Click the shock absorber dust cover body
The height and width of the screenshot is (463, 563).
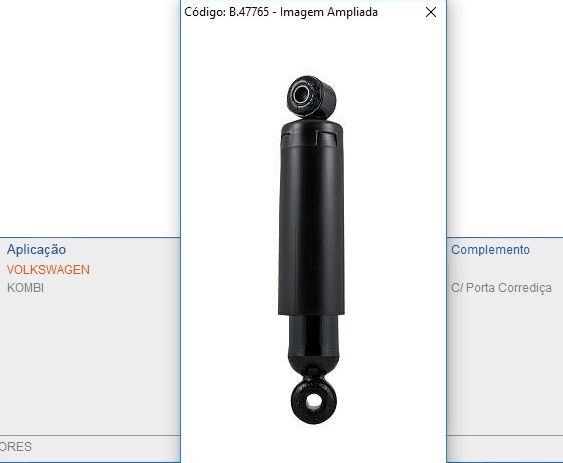coord(311,219)
